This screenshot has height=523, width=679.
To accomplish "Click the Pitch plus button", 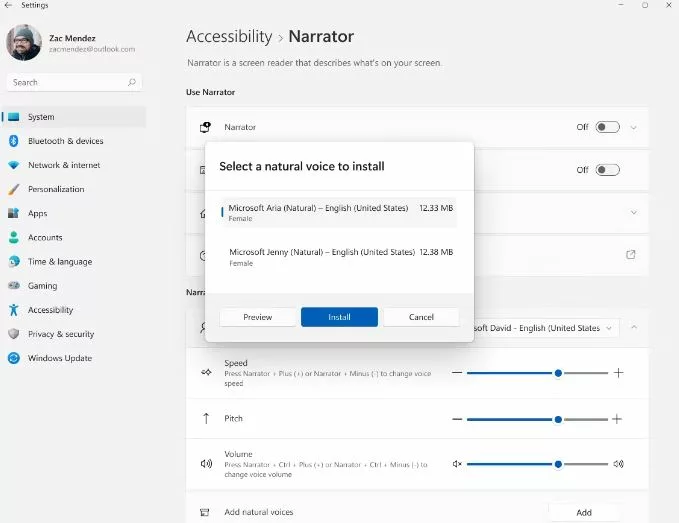I will coord(617,419).
